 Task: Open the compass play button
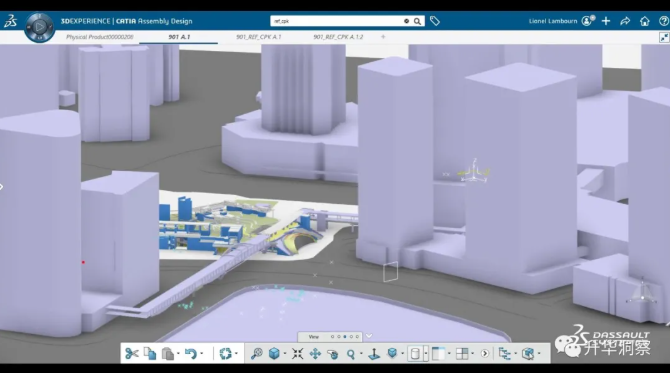[x=39, y=27]
